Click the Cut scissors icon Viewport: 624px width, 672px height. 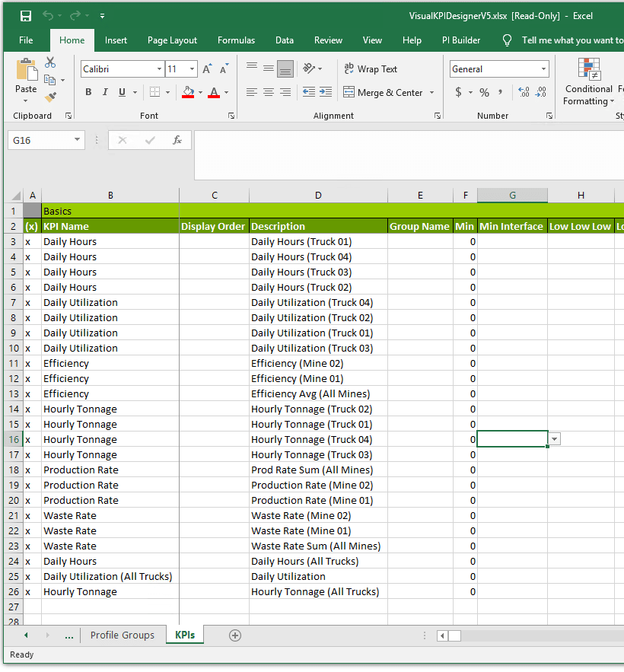click(x=50, y=62)
